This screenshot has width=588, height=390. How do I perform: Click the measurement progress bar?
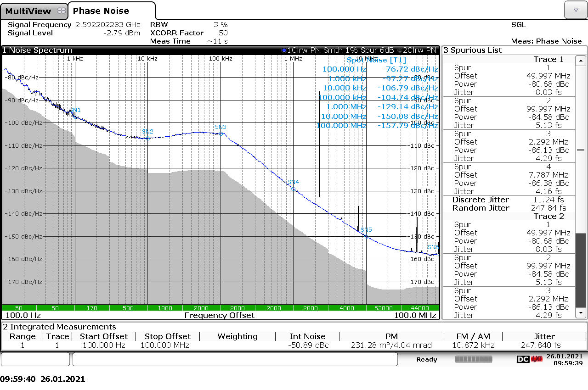coord(473,359)
